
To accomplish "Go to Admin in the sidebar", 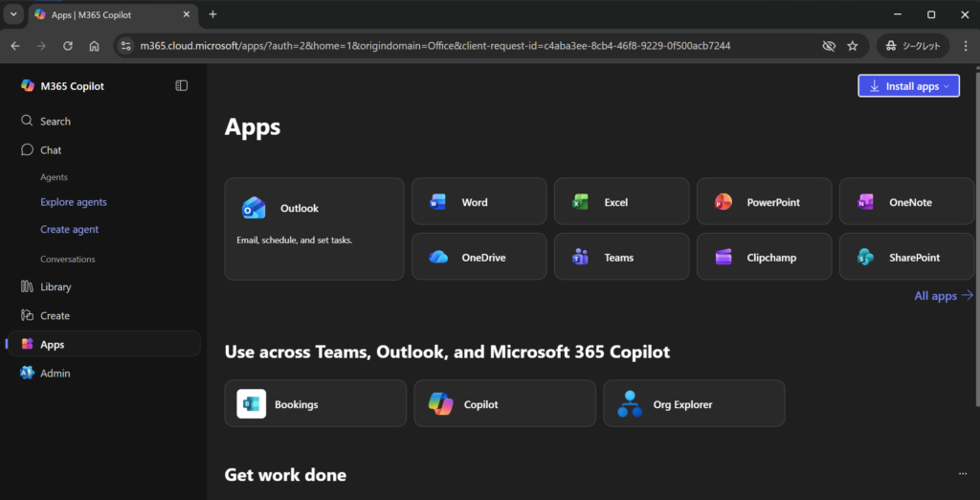I will (55, 374).
